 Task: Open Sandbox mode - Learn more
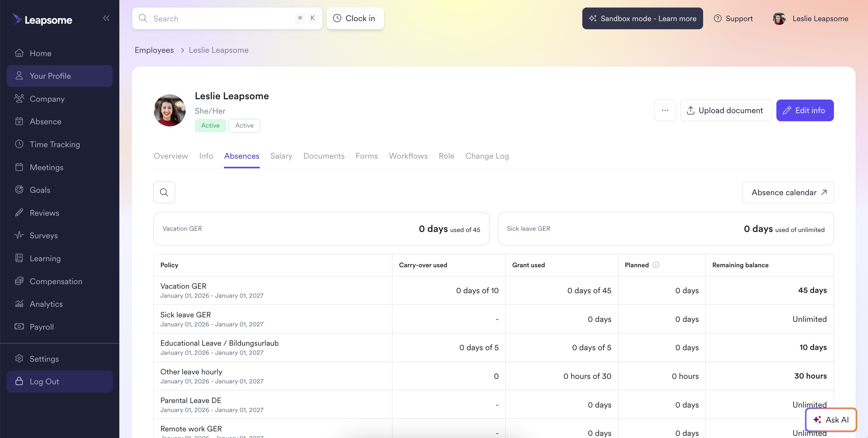click(642, 18)
